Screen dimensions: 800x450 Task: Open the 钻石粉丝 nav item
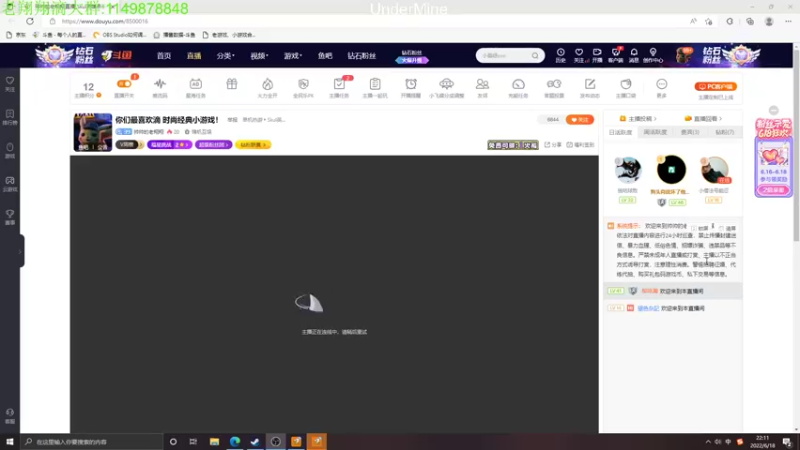(362, 56)
